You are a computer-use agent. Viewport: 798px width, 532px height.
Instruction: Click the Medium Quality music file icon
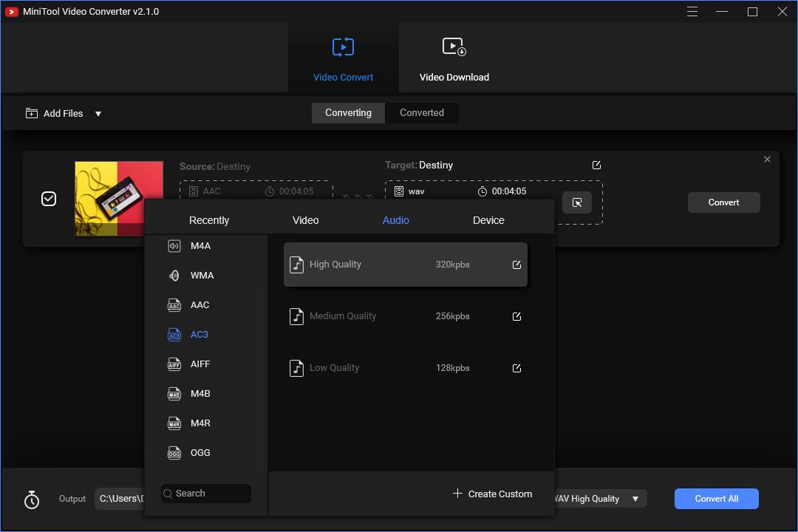click(296, 317)
